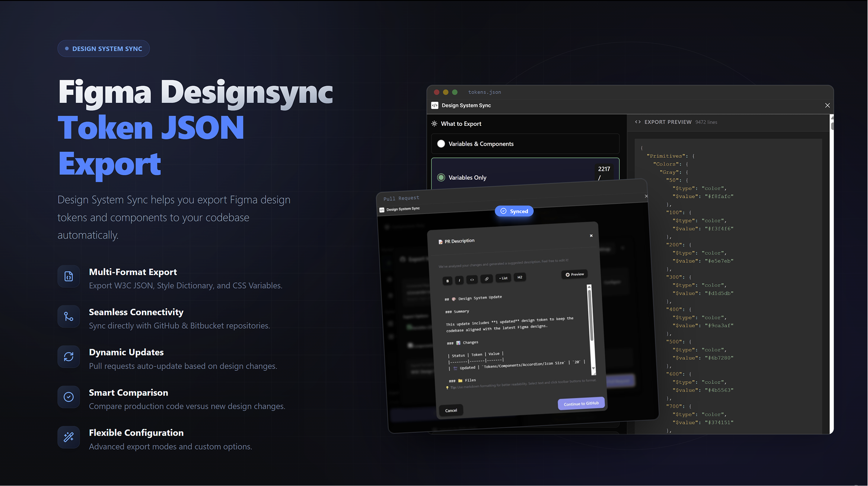
Task: Select the Variables Only radio option
Action: [x=441, y=178]
